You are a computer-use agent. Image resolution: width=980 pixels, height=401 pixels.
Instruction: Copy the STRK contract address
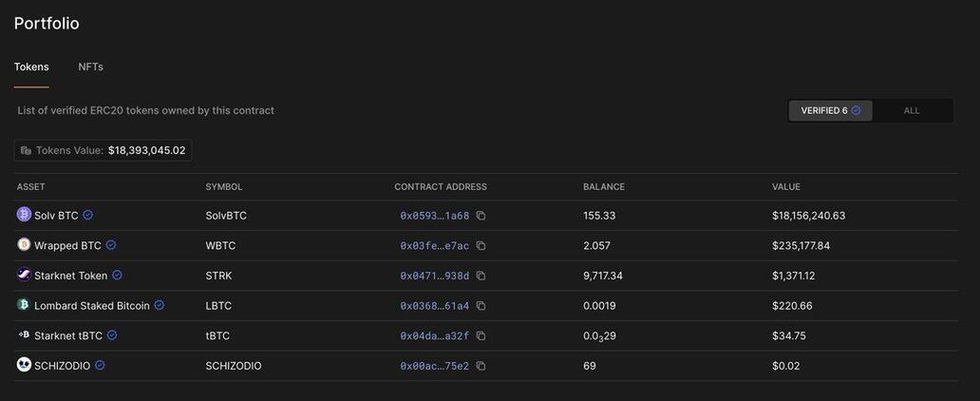(481, 276)
